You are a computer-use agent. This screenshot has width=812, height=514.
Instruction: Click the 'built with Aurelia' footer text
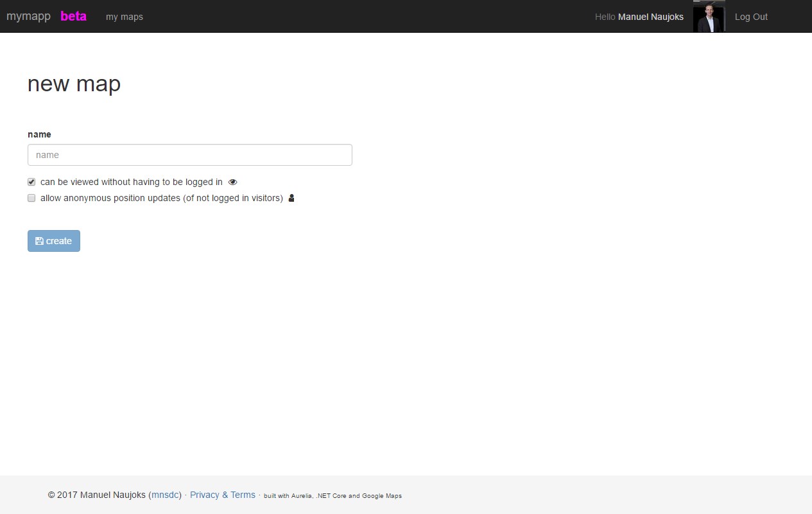coord(333,495)
